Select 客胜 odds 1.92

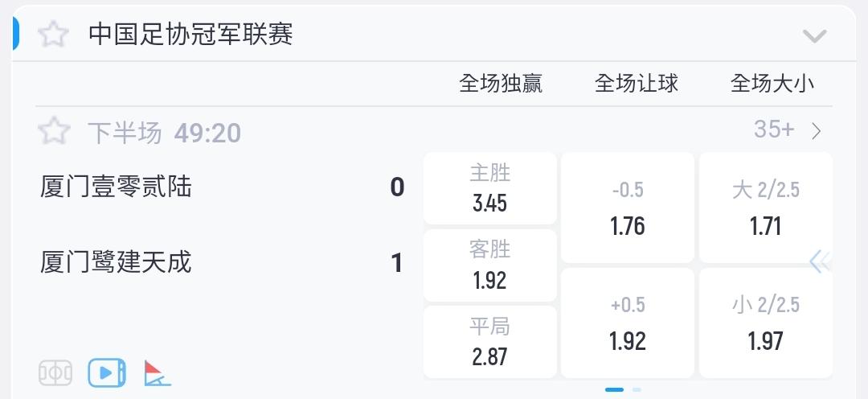pyautogui.click(x=489, y=265)
